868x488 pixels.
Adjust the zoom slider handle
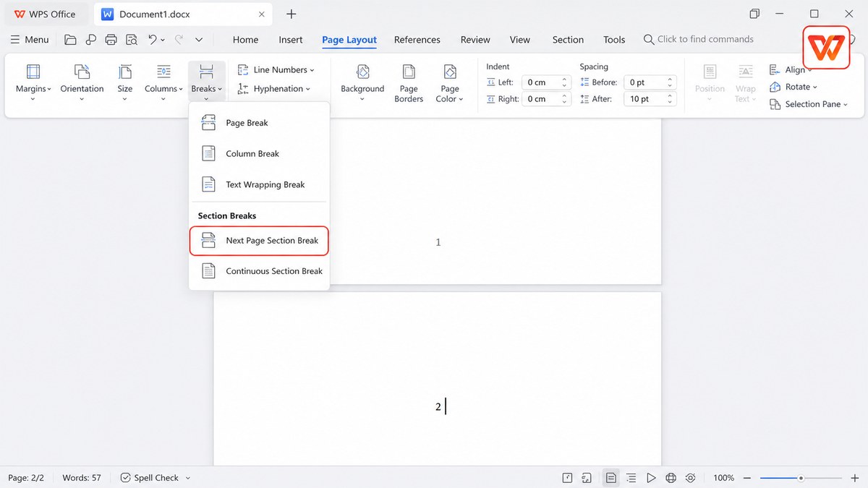tap(801, 478)
